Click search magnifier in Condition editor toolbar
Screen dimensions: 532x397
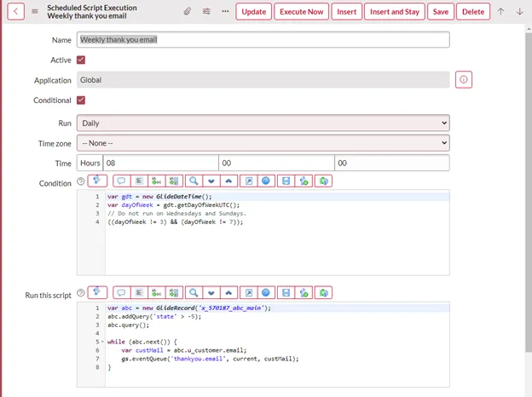[x=194, y=181]
